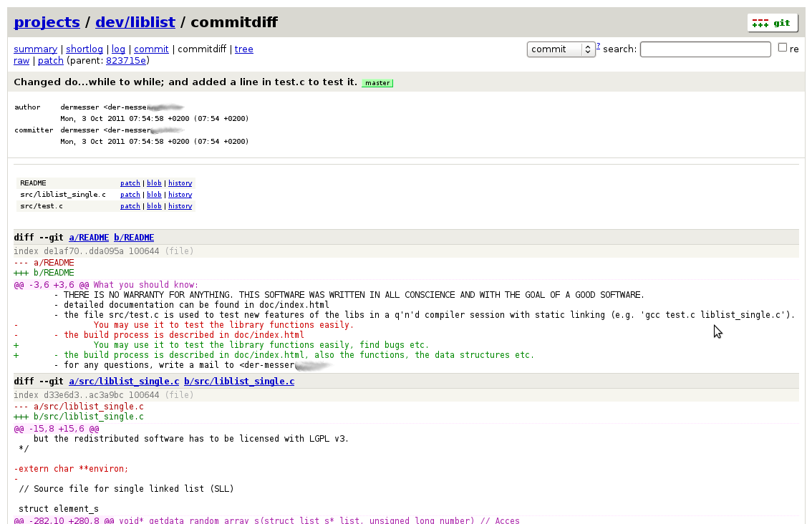
Task: Open the tree view
Action: click(243, 49)
